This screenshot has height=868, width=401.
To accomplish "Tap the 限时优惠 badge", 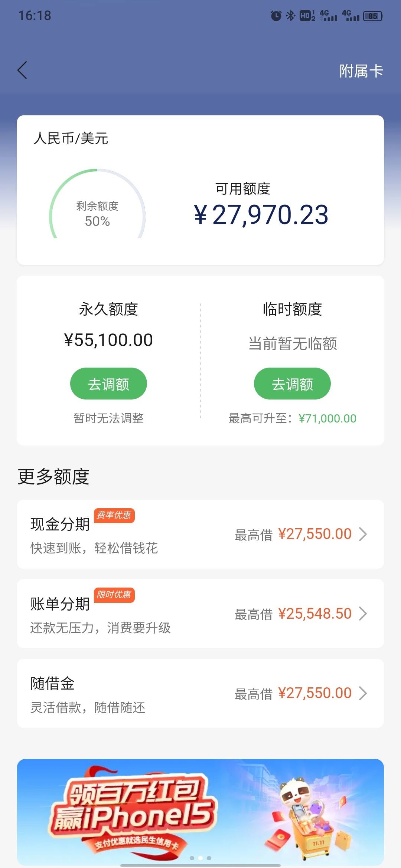I will click(114, 595).
